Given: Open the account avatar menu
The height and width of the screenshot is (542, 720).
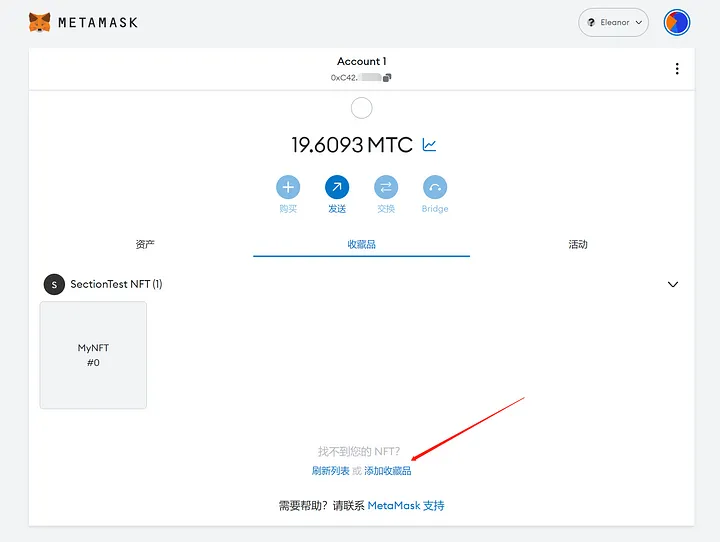Looking at the screenshot, I should pyautogui.click(x=676, y=23).
